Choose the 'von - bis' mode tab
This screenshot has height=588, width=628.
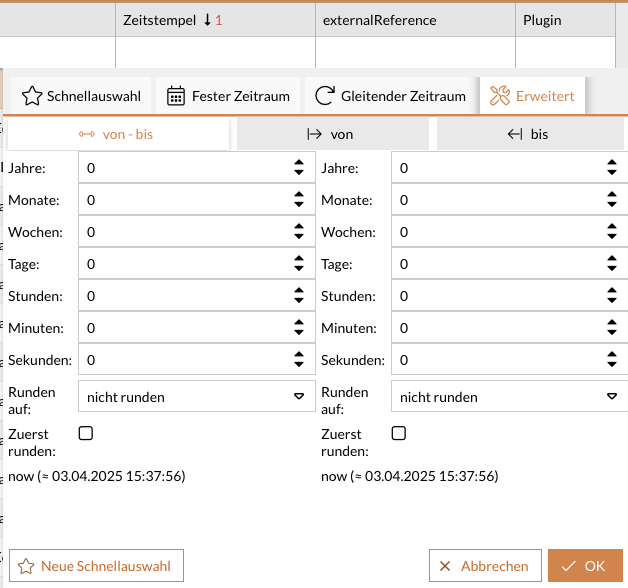118,134
